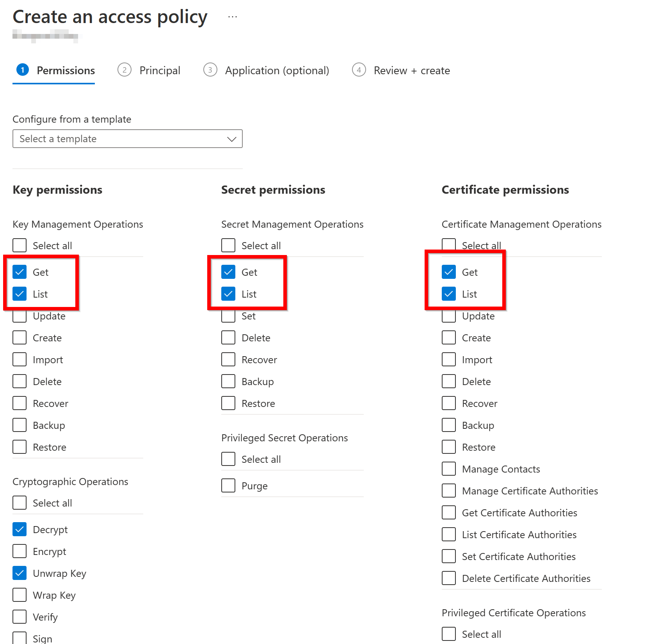Check Select all under Privileged Certificate Operations
649x644 pixels.
click(448, 634)
